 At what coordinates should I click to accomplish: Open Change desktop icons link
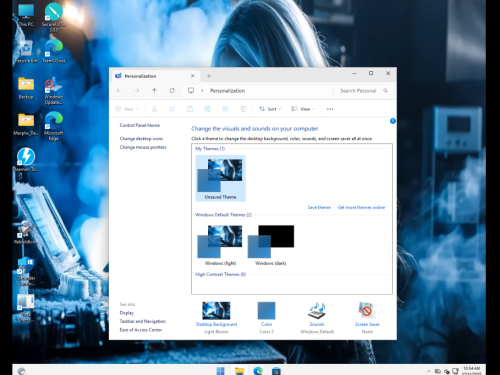[x=141, y=139]
